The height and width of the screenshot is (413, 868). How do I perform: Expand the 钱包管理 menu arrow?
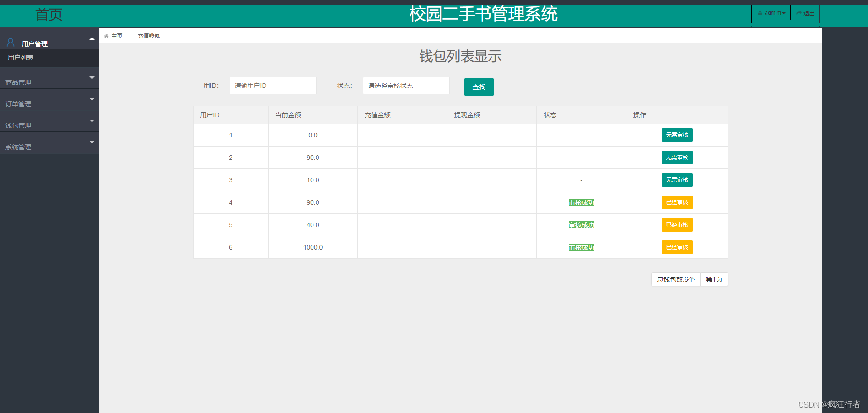tap(92, 121)
